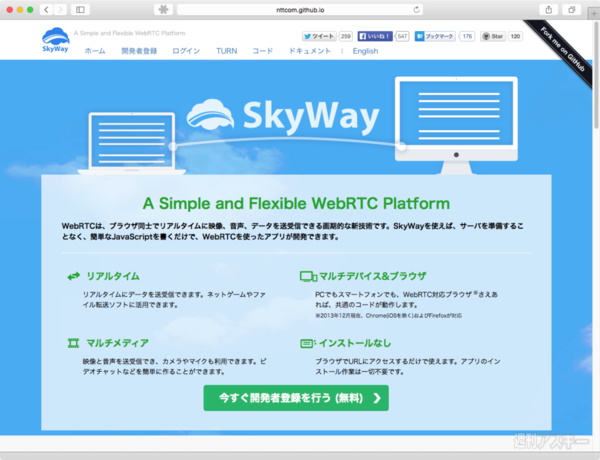Go forward with Safari's forward arrow
600x460 pixels.
(60, 10)
